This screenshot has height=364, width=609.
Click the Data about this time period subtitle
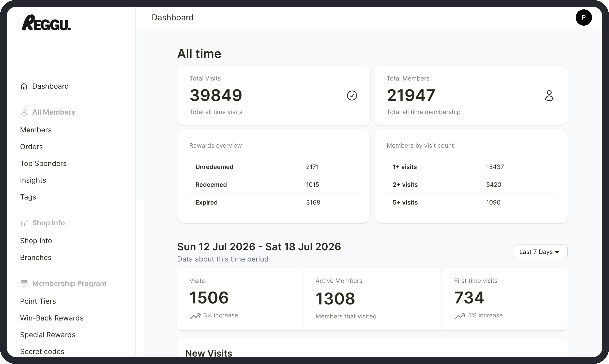click(223, 259)
